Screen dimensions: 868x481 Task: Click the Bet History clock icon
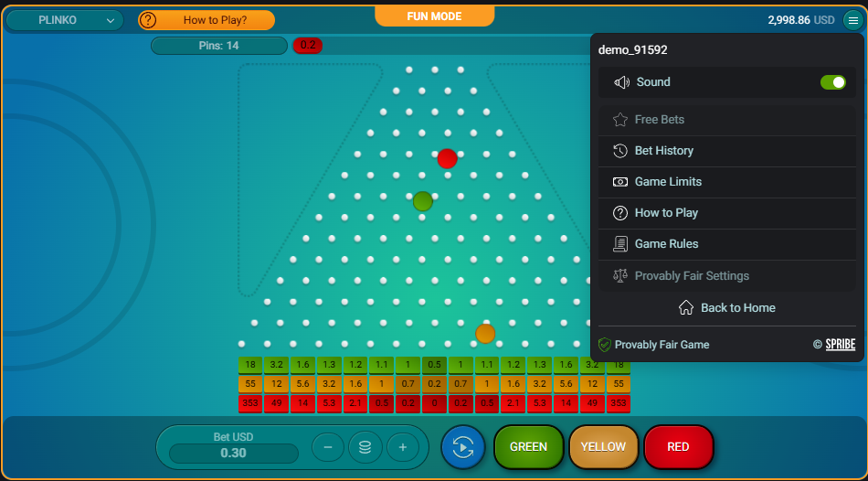[x=620, y=151]
